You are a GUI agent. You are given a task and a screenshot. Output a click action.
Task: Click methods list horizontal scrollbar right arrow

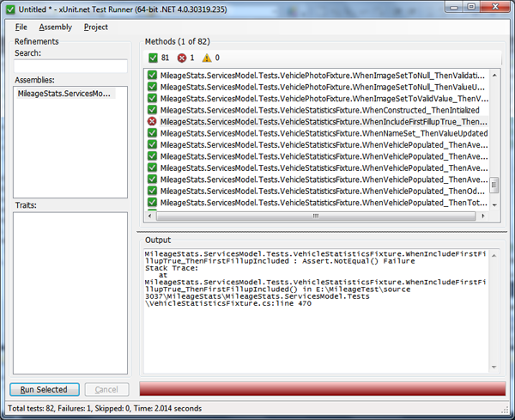coord(482,216)
